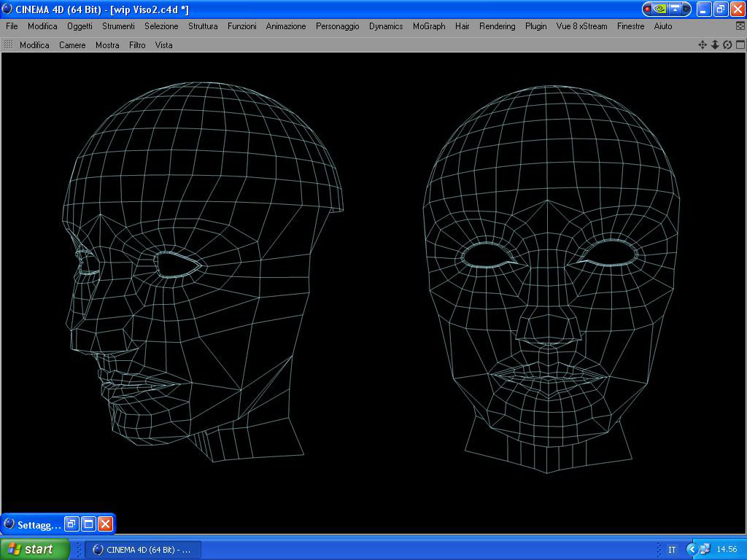747x560 pixels.
Task: Open the Aiuto help menu
Action: pos(663,26)
